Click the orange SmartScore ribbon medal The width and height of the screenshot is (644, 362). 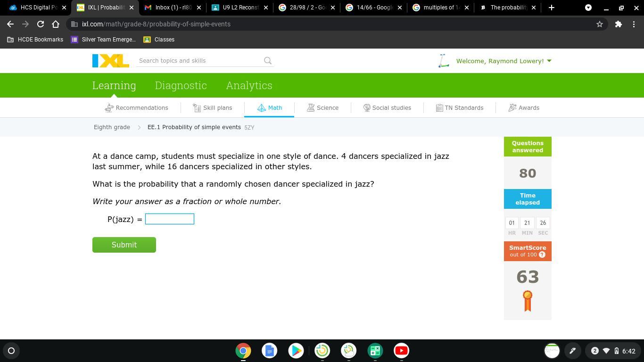[x=528, y=301]
